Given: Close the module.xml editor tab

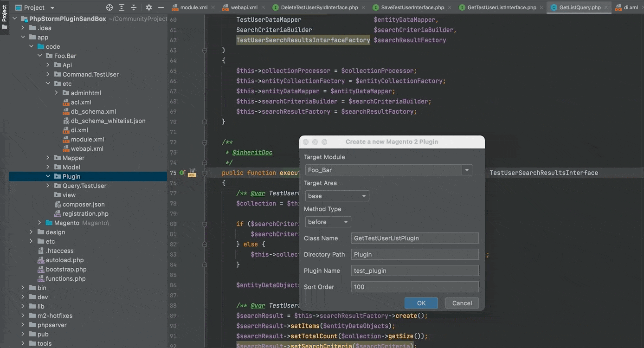Looking at the screenshot, I should pos(213,7).
